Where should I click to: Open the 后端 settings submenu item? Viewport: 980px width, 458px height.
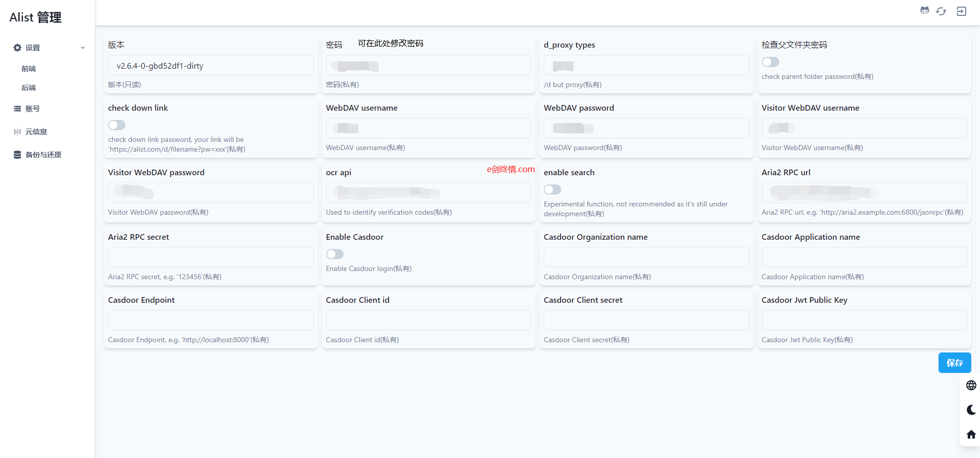click(29, 88)
